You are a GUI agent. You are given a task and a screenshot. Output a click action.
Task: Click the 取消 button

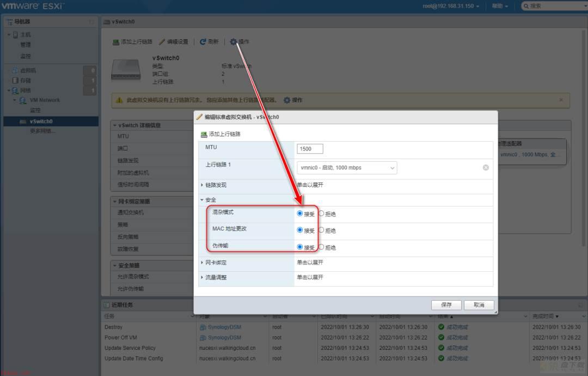(479, 305)
